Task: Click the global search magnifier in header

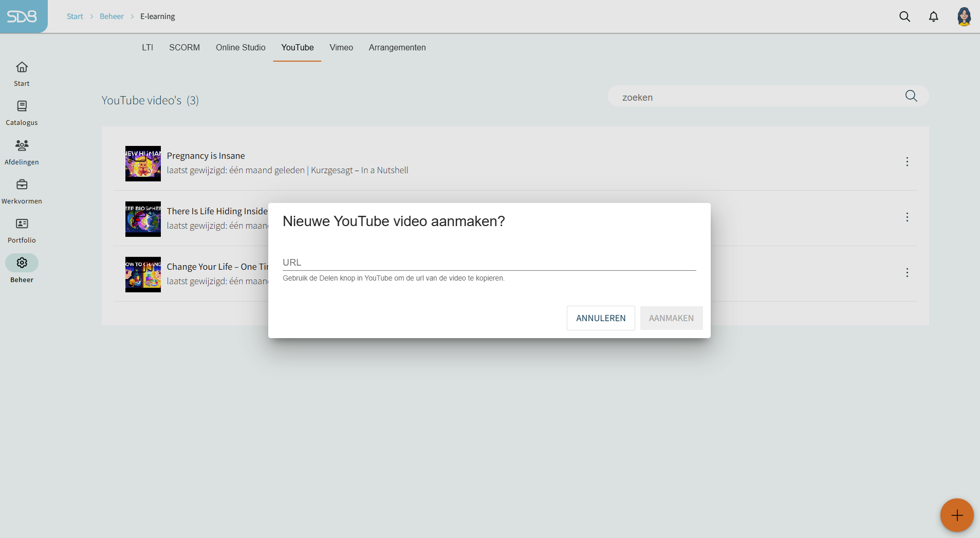Action: [x=904, y=16]
